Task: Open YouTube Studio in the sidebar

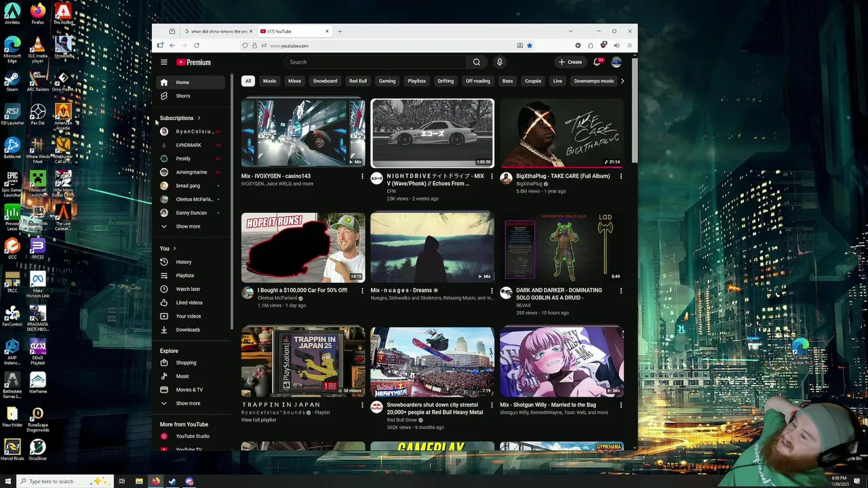Action: click(193, 436)
